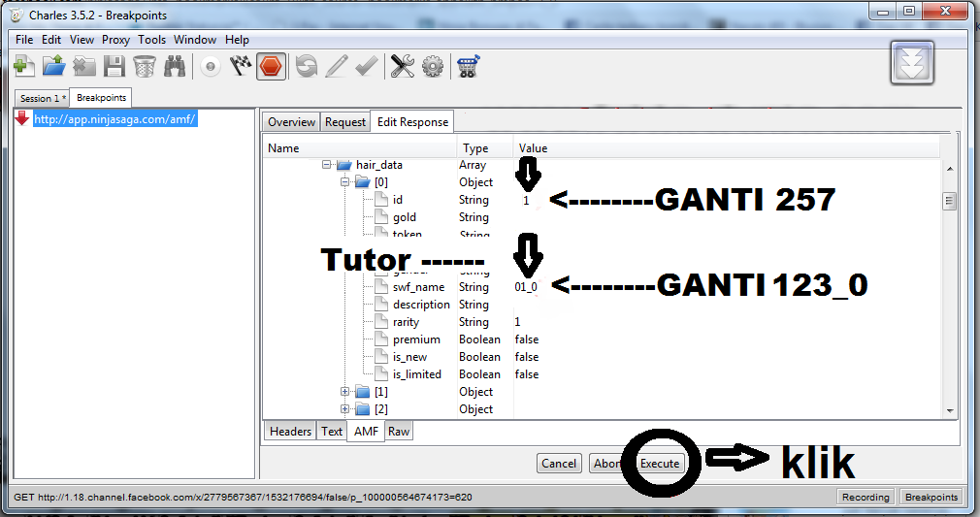Open the View menu
The height and width of the screenshot is (517, 980).
tap(82, 40)
